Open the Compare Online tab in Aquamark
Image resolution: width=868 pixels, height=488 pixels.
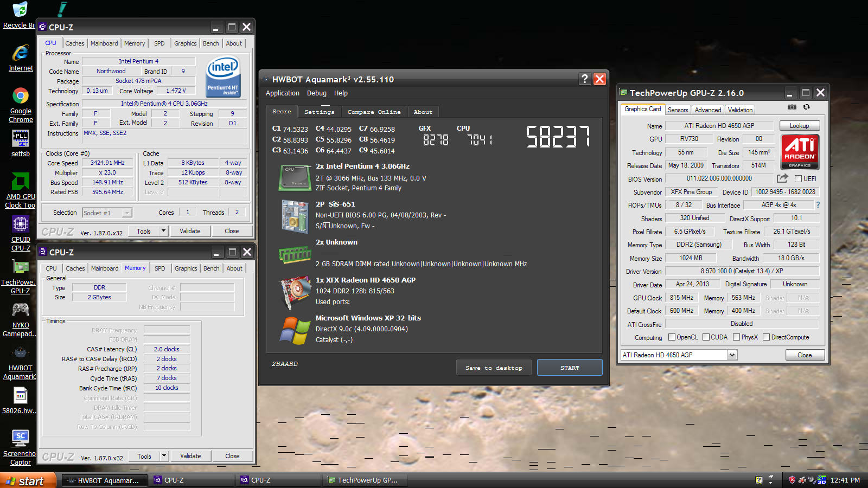click(x=374, y=112)
